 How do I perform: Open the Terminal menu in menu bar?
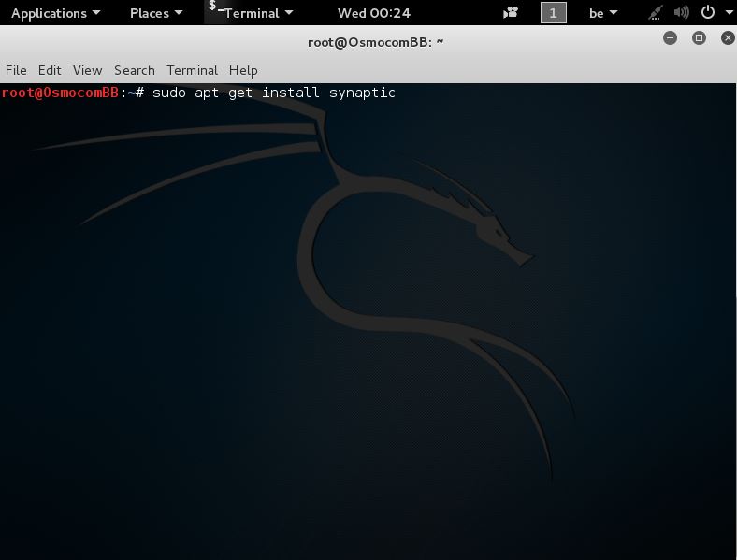tap(192, 70)
